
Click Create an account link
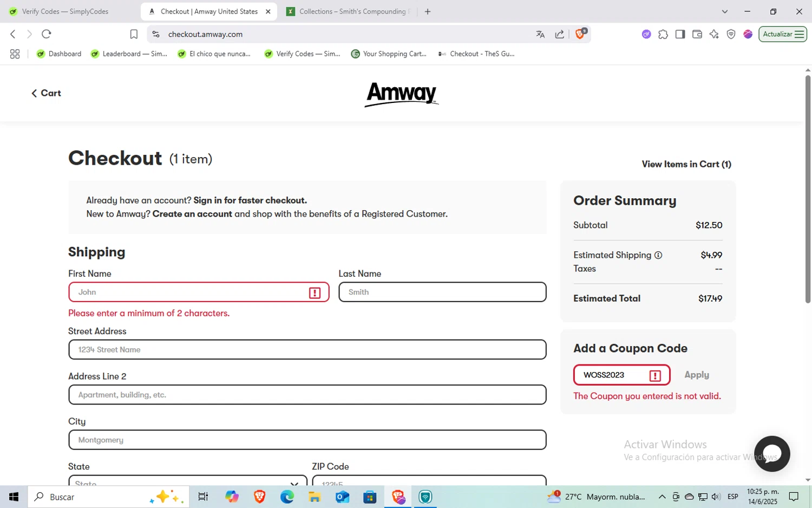pyautogui.click(x=192, y=214)
